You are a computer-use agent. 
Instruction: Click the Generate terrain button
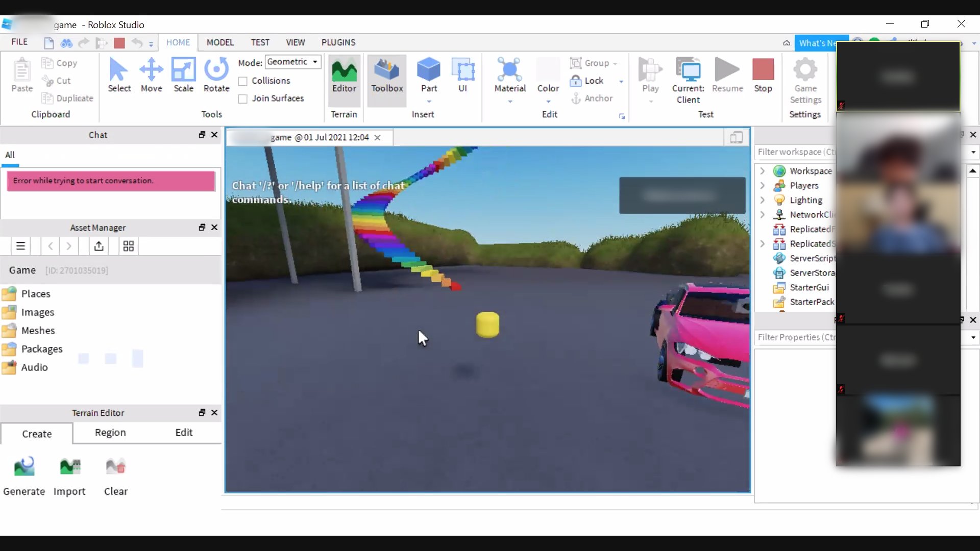pos(23,474)
